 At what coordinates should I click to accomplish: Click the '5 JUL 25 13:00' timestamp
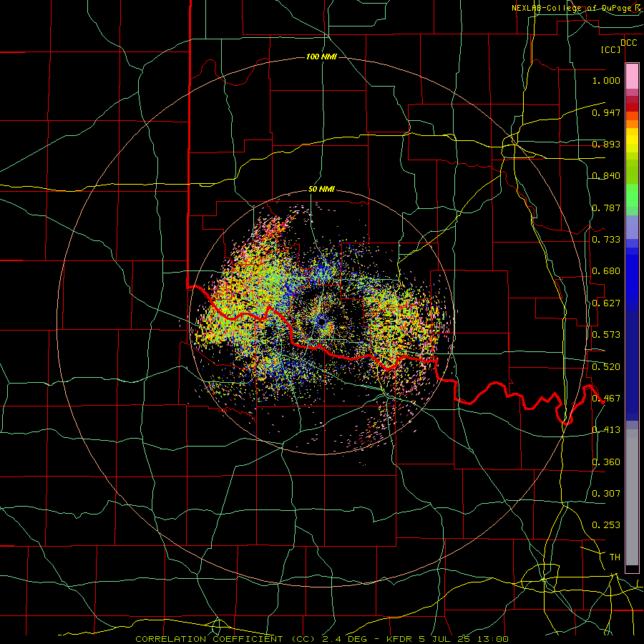[463, 639]
